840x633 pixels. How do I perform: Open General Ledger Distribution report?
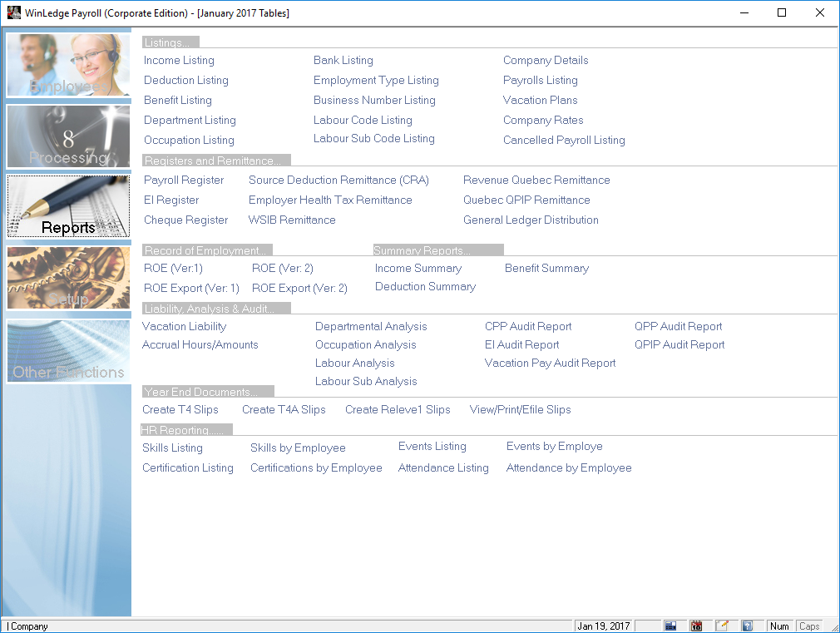tap(531, 220)
